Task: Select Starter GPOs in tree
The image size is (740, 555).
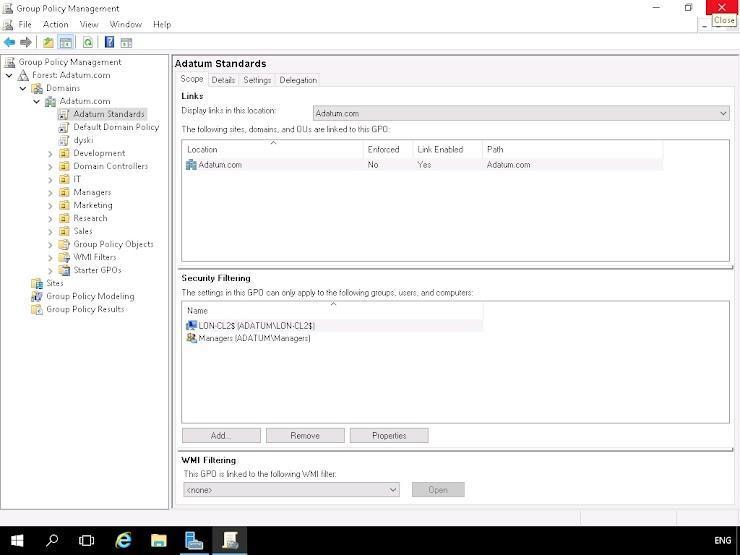Action: 97,270
